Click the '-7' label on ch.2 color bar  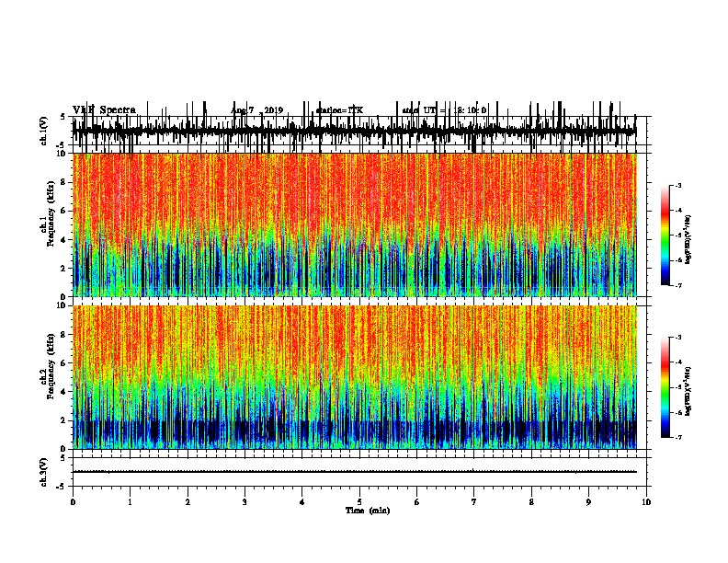pyautogui.click(x=677, y=437)
